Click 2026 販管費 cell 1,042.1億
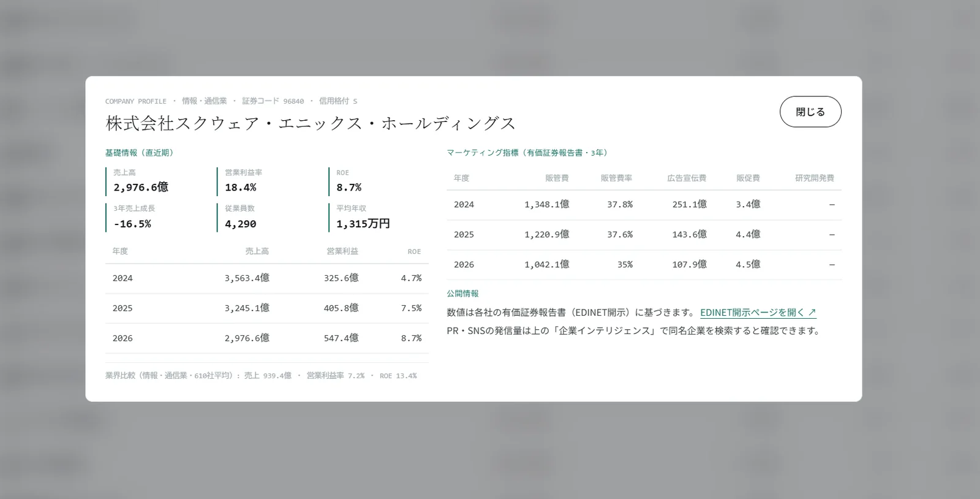Screen dimensions: 980x499 (x=547, y=264)
